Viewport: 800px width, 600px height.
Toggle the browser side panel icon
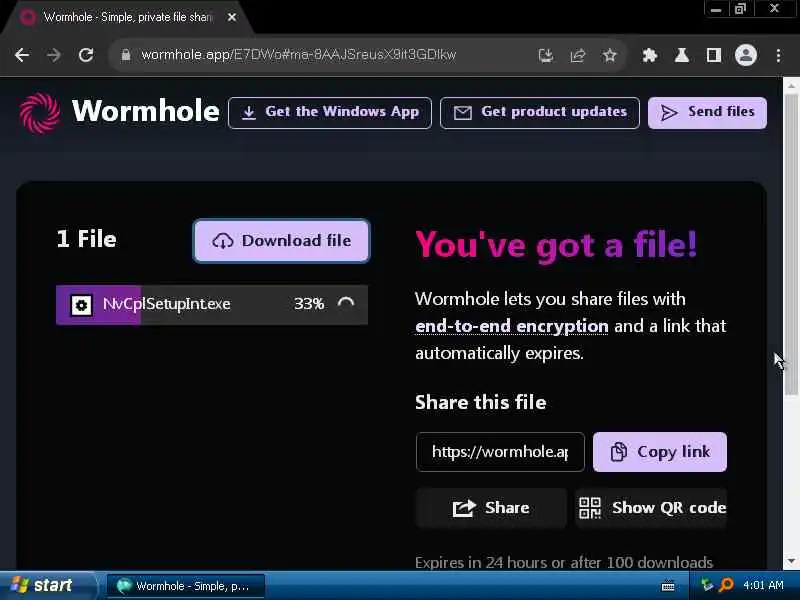click(x=713, y=55)
